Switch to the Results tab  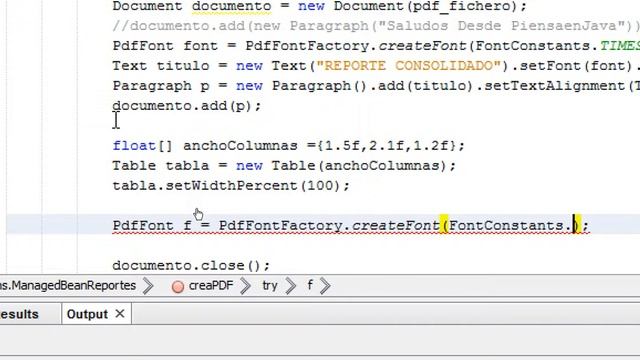(x=19, y=314)
